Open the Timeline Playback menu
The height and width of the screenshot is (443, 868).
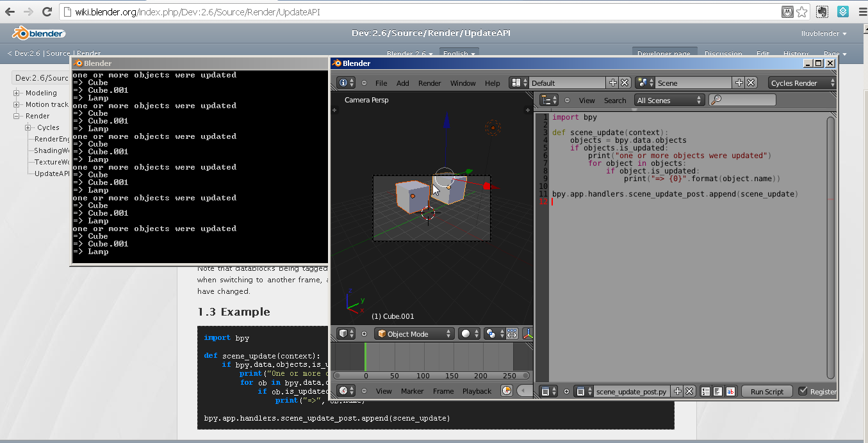click(477, 391)
